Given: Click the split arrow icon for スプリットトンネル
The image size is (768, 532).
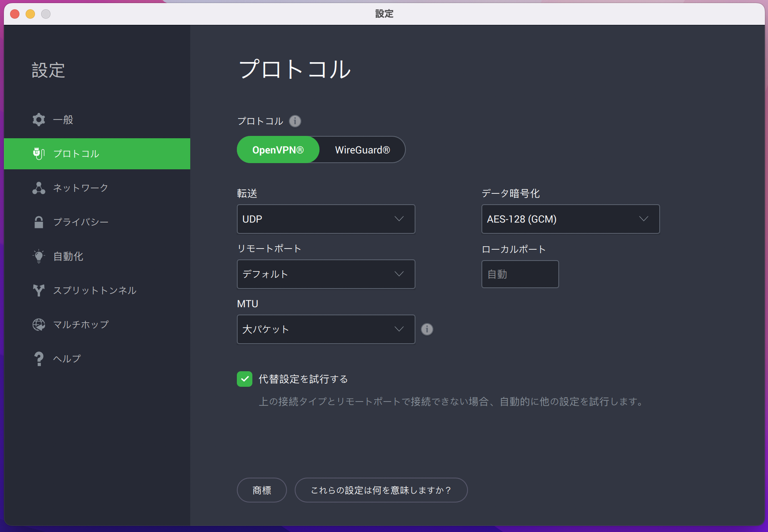Looking at the screenshot, I should [39, 290].
